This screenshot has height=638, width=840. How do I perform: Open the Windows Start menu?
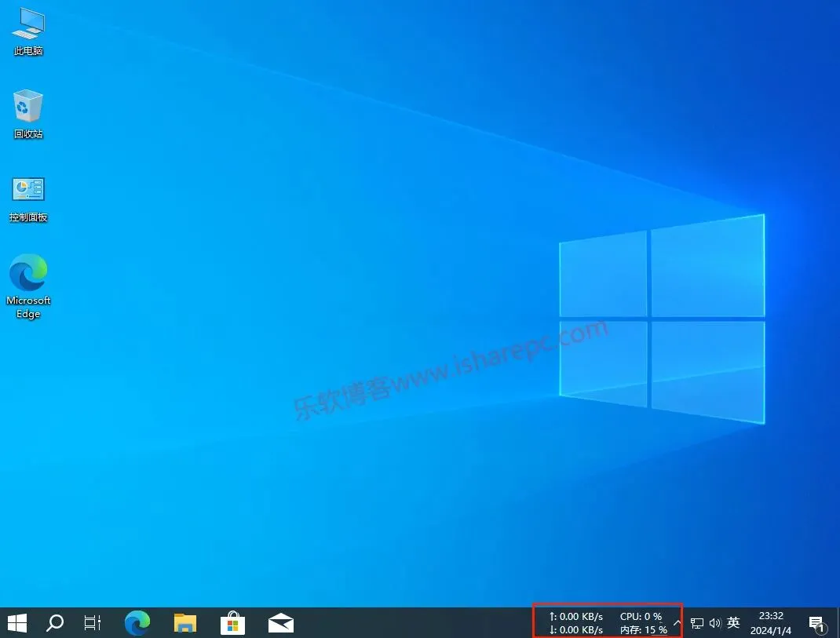17,623
